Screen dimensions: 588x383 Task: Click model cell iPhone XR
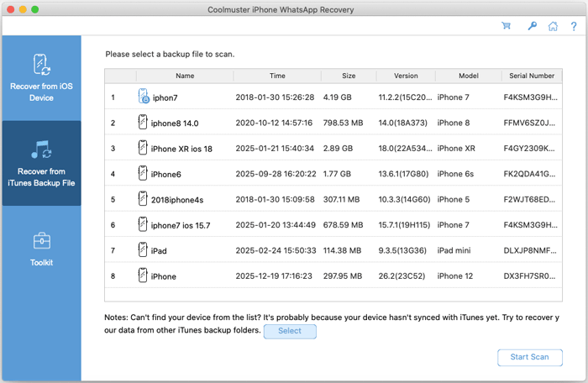tap(456, 148)
